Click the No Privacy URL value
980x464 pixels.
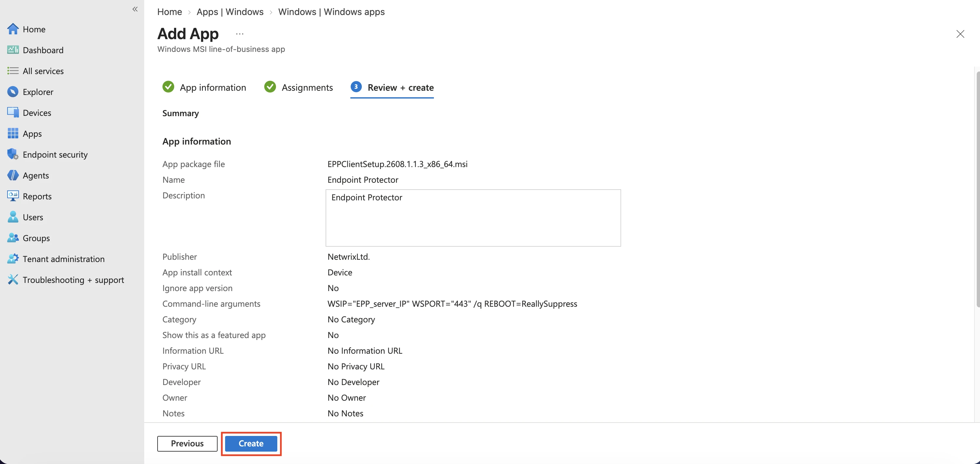point(356,366)
